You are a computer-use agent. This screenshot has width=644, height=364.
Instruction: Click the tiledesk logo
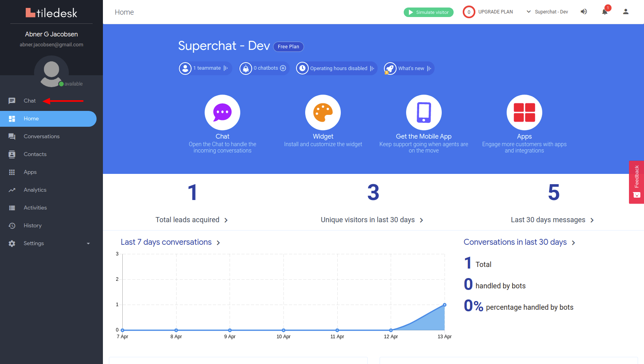(x=51, y=13)
